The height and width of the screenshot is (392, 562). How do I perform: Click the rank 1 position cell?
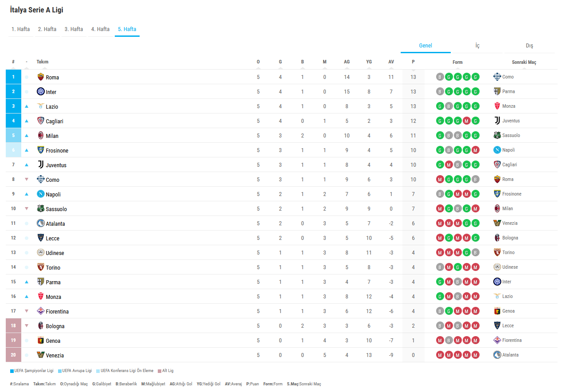point(13,77)
